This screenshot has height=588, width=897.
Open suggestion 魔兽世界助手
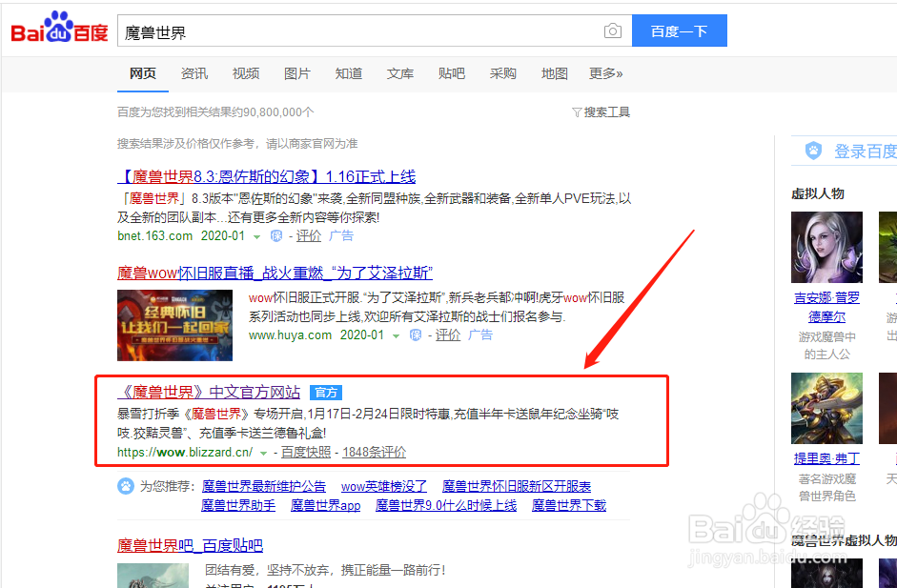click(238, 506)
